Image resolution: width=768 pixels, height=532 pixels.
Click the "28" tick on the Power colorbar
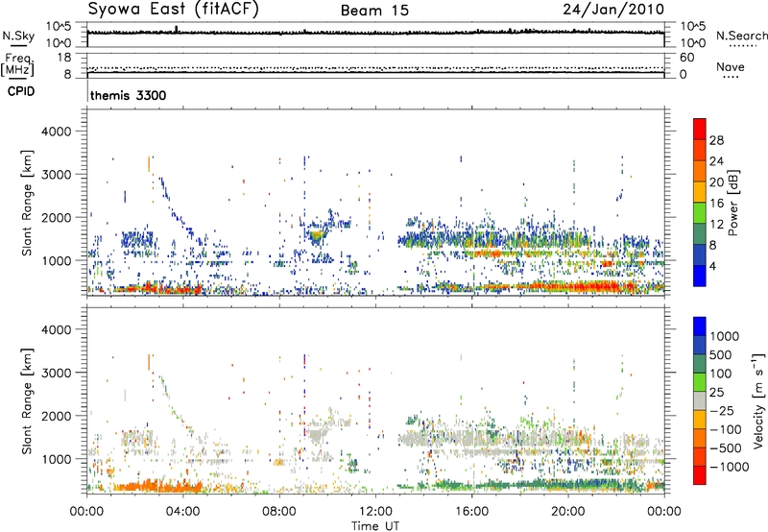pos(716,140)
